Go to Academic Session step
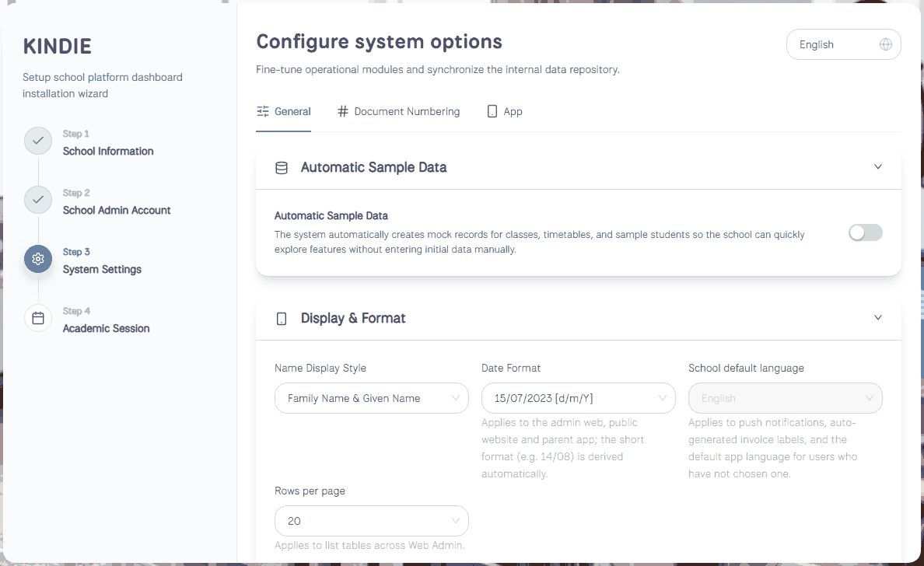The image size is (924, 566). click(x=106, y=328)
